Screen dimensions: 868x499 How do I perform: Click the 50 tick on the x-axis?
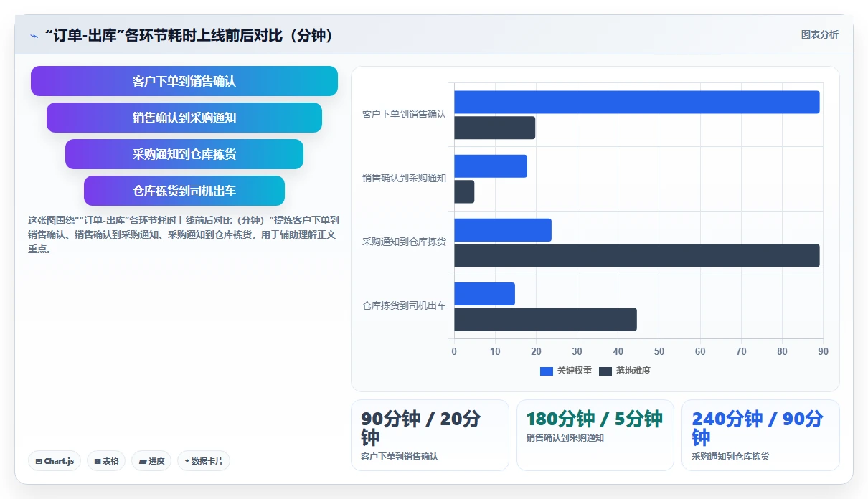[659, 351]
